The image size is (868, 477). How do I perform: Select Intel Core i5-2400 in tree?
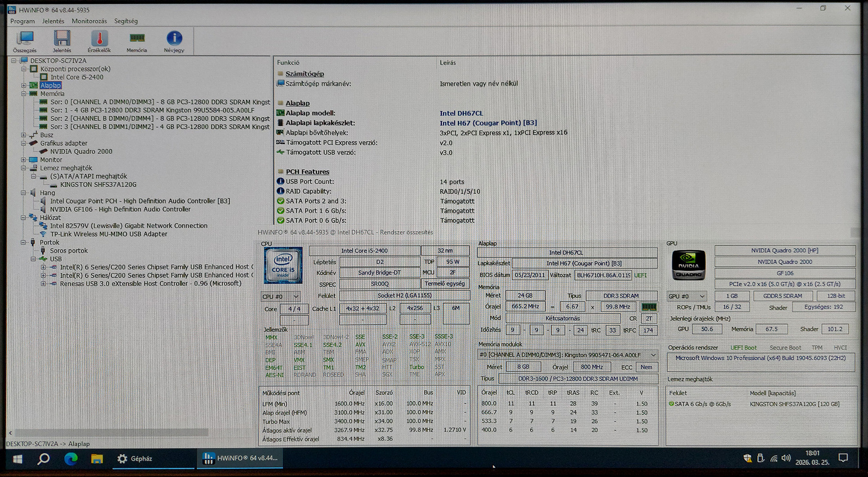tap(76, 77)
